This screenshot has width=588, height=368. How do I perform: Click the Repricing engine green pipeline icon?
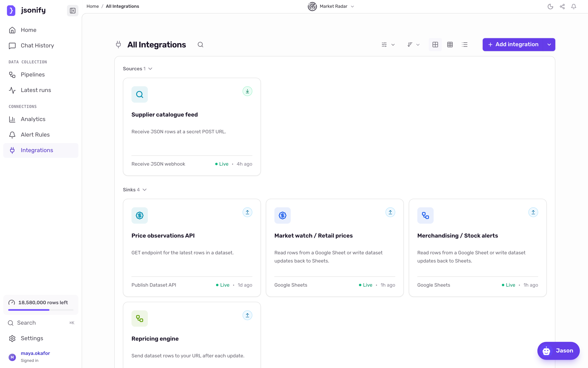[x=139, y=318]
